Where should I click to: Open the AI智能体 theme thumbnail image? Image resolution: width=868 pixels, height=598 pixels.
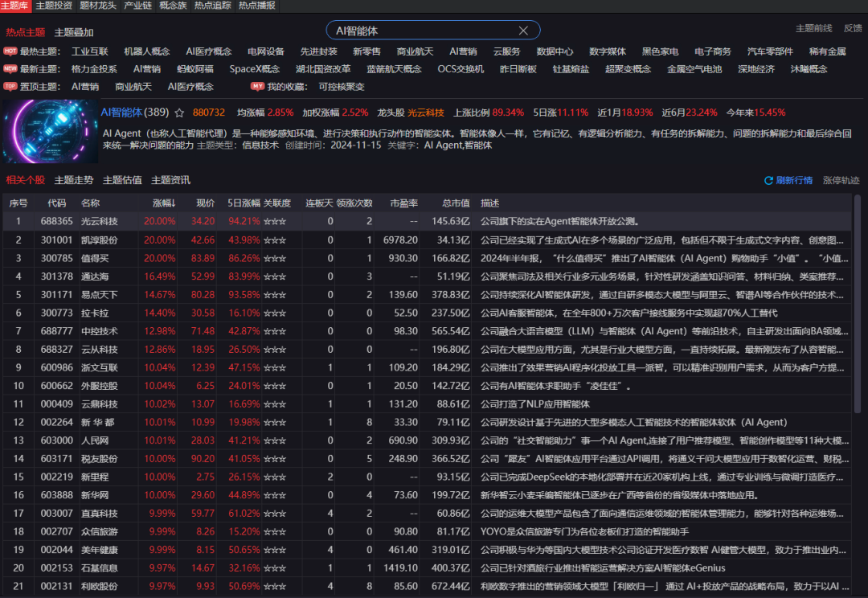(x=51, y=132)
